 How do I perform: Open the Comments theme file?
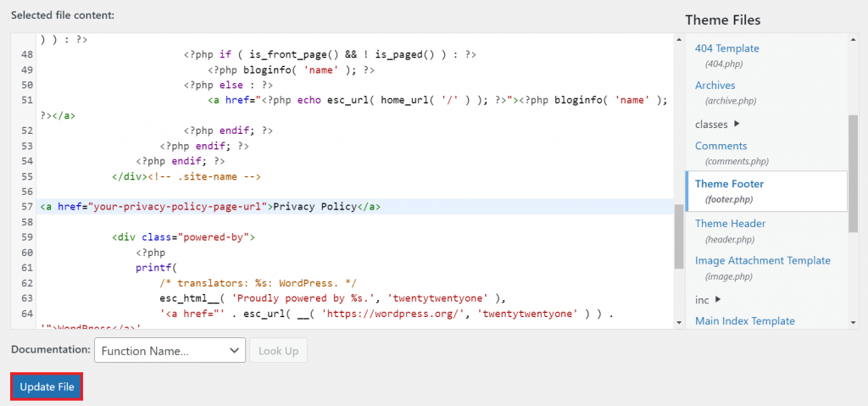click(x=721, y=146)
